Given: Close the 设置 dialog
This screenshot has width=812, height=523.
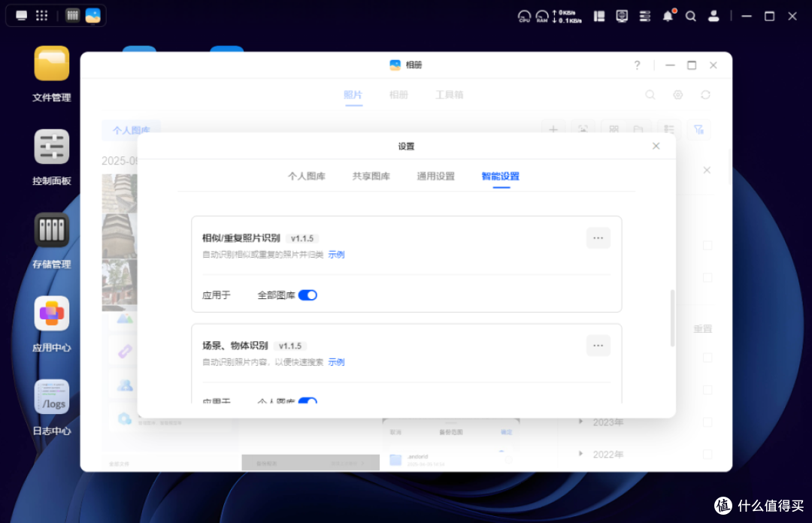Looking at the screenshot, I should coord(656,146).
